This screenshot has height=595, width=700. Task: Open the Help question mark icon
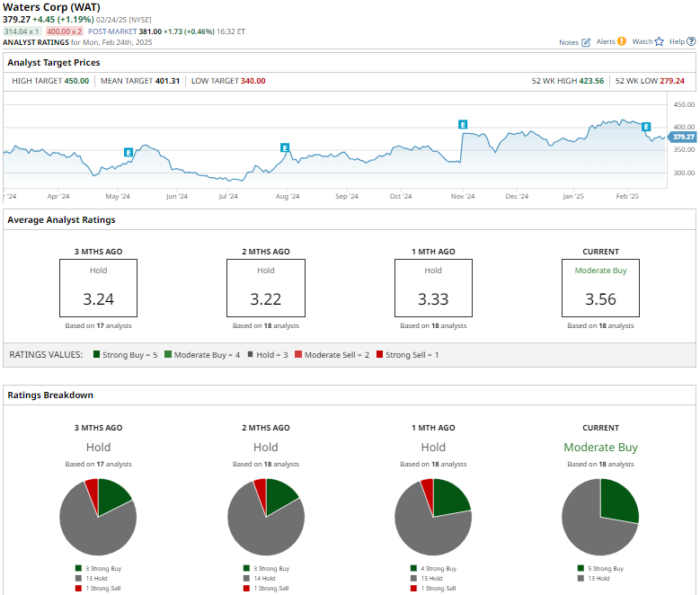pyautogui.click(x=691, y=41)
